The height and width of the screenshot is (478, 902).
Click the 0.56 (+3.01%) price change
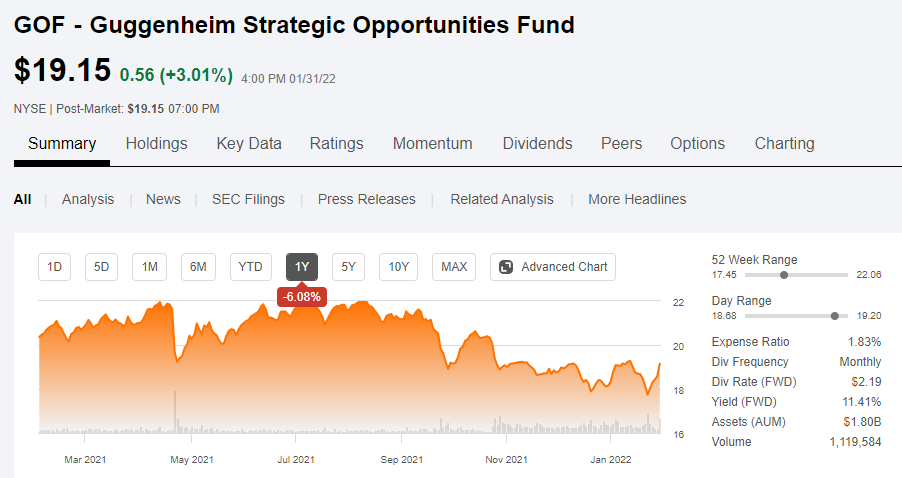coord(176,75)
